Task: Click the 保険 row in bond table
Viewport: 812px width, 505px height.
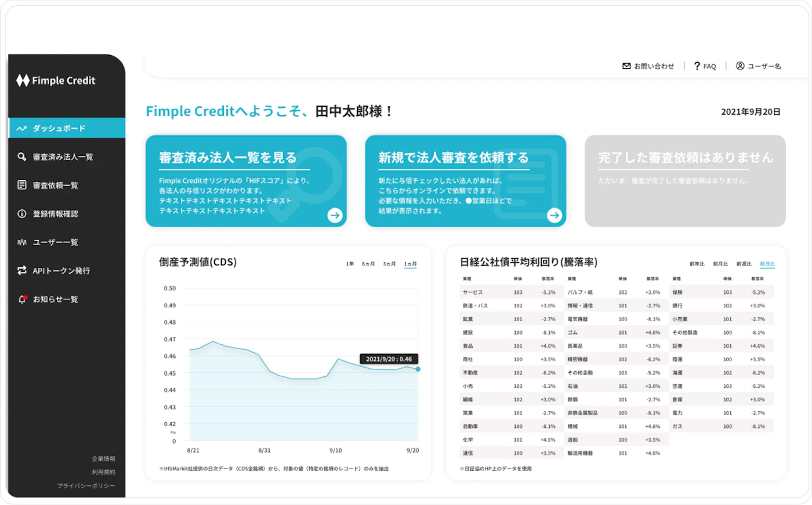Action: (722, 292)
